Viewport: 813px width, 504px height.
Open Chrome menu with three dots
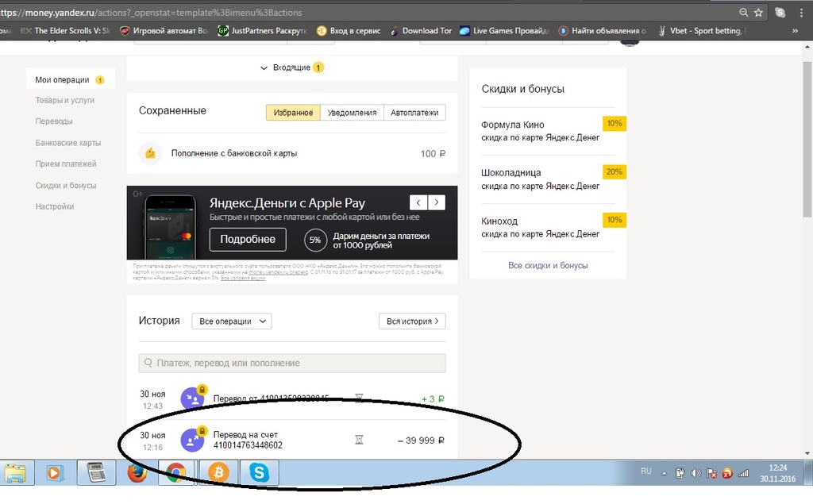click(802, 13)
